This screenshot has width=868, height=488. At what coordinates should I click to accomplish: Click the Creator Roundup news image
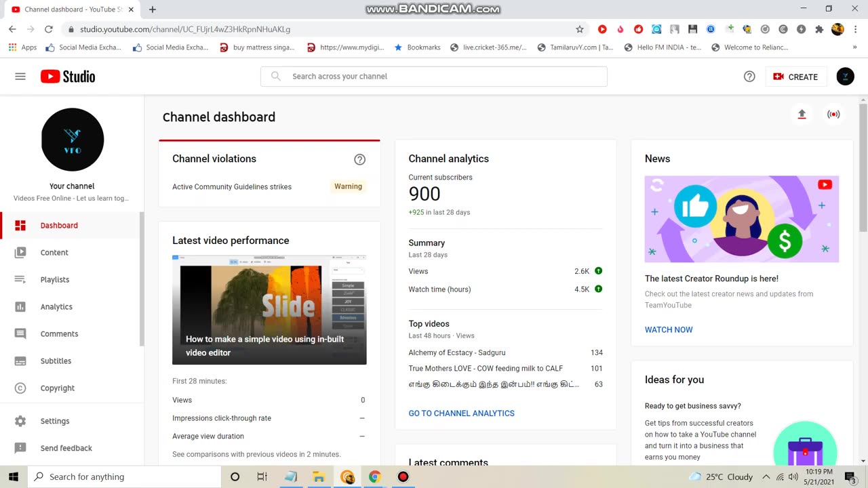742,219
